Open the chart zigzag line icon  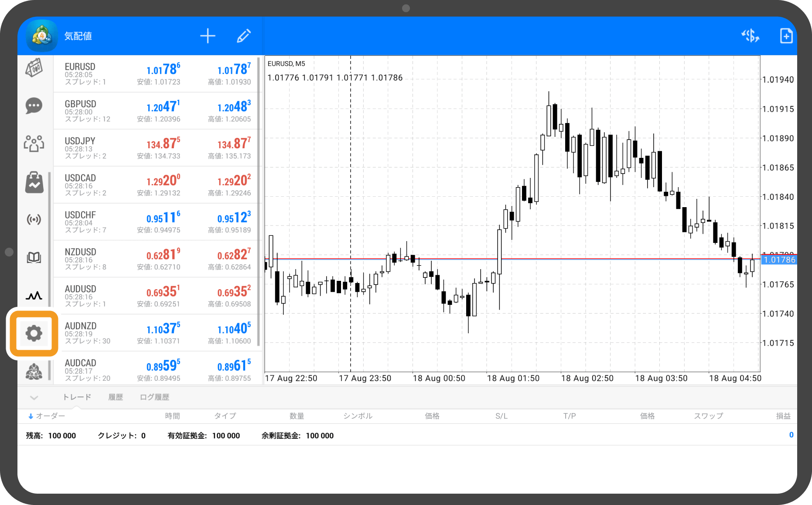(34, 296)
